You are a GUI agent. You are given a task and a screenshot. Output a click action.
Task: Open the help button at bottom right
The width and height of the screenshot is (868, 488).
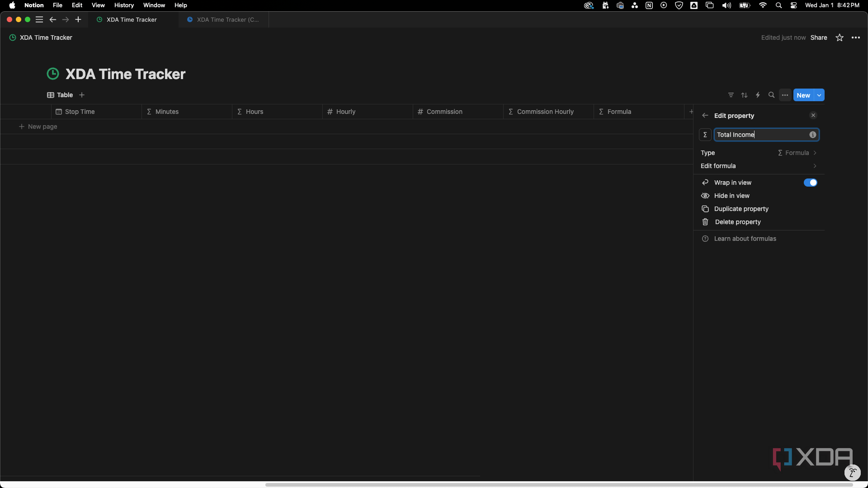coord(852,473)
